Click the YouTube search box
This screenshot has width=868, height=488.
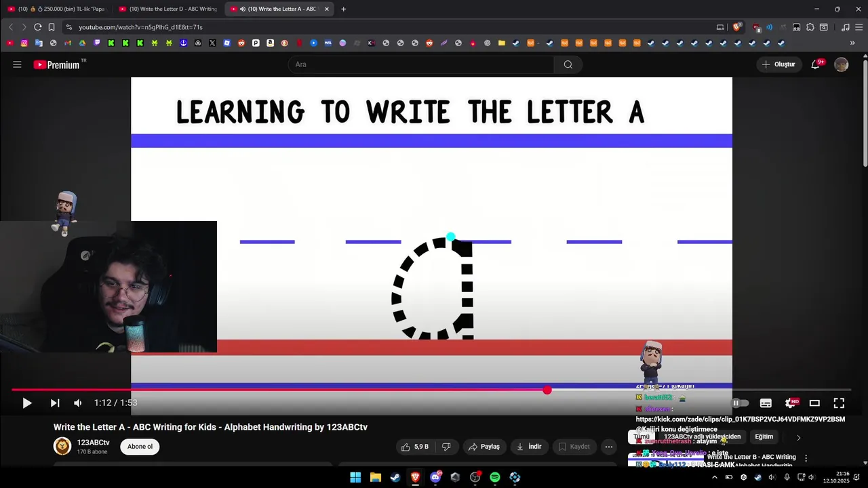click(421, 64)
